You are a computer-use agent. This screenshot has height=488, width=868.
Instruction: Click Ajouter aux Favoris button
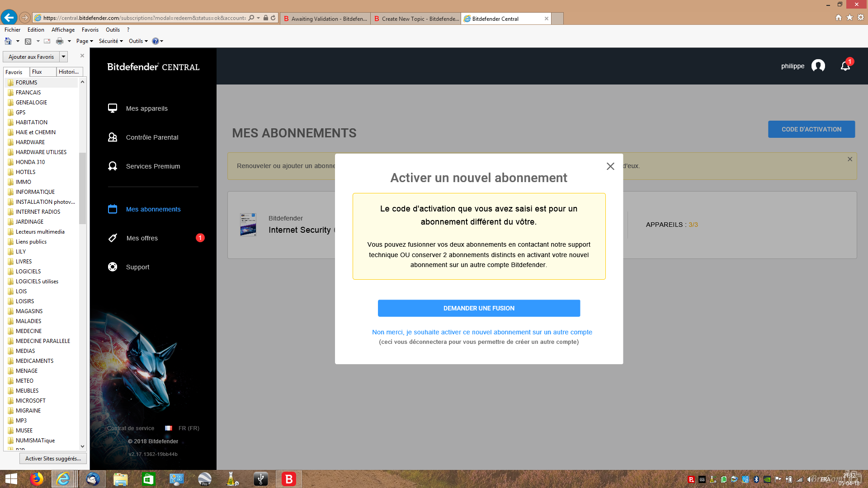31,56
